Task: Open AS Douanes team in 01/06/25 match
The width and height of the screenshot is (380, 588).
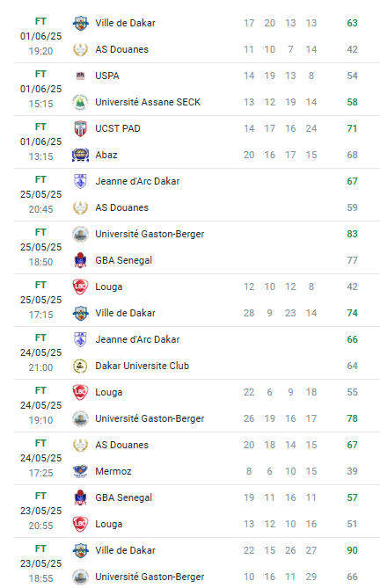Action: pos(122,49)
